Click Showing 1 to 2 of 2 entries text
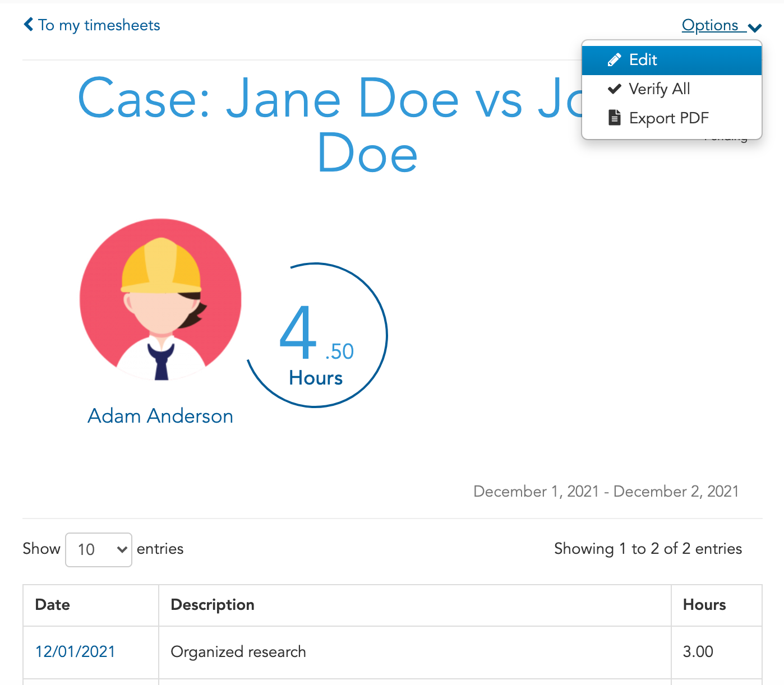This screenshot has height=685, width=784. [x=648, y=549]
